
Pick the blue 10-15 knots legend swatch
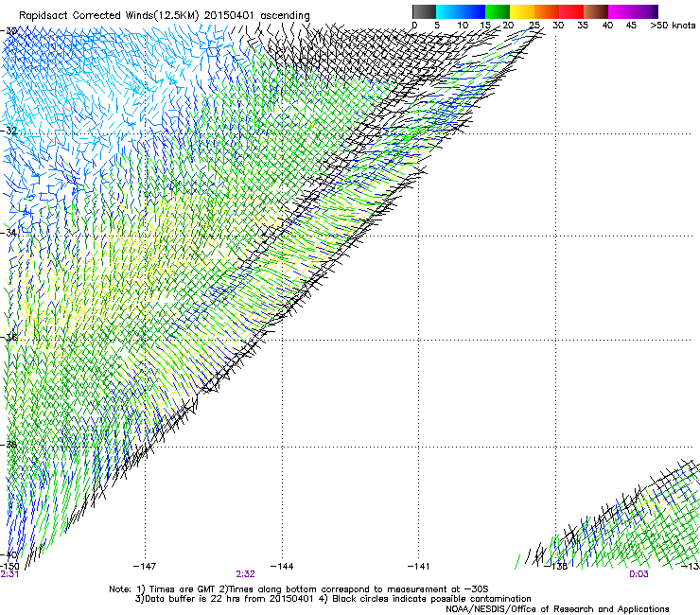coord(473,11)
